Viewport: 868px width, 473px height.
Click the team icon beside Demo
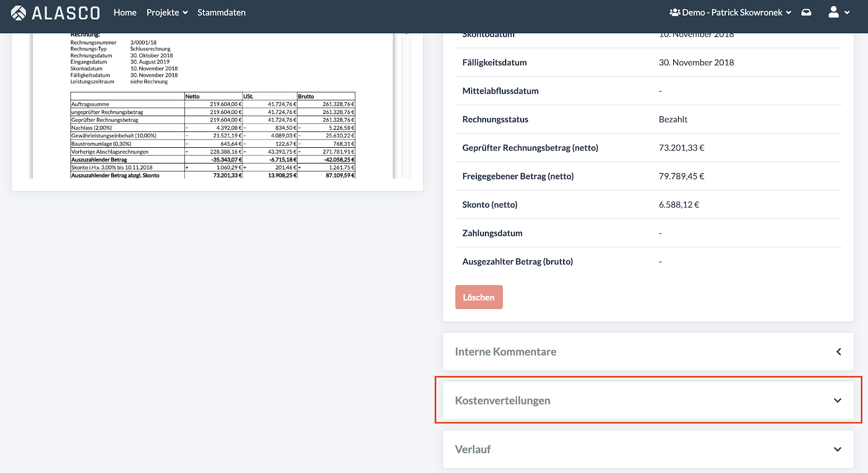point(675,12)
